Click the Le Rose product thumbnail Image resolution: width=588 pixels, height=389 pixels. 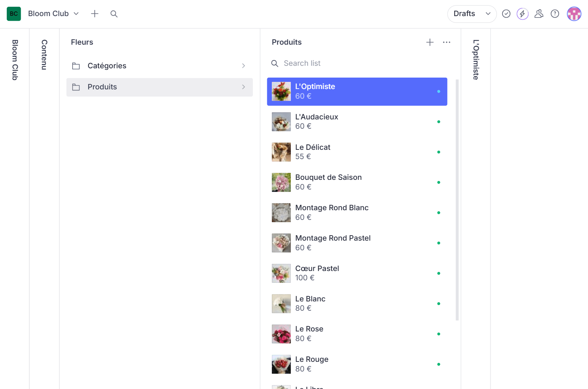tap(281, 334)
